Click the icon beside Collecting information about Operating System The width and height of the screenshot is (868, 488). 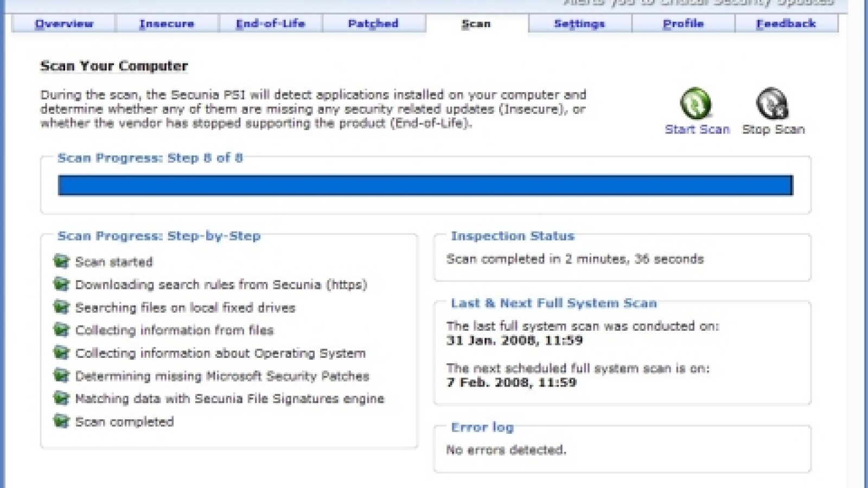pyautogui.click(x=61, y=352)
